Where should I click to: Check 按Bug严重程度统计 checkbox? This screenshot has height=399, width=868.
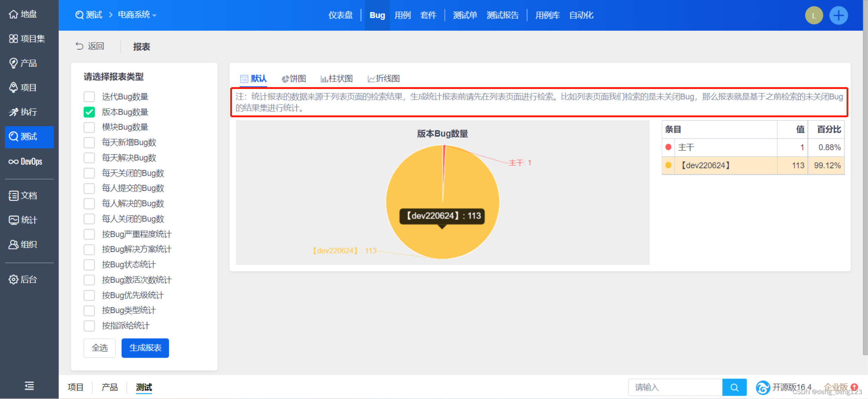tap(89, 234)
